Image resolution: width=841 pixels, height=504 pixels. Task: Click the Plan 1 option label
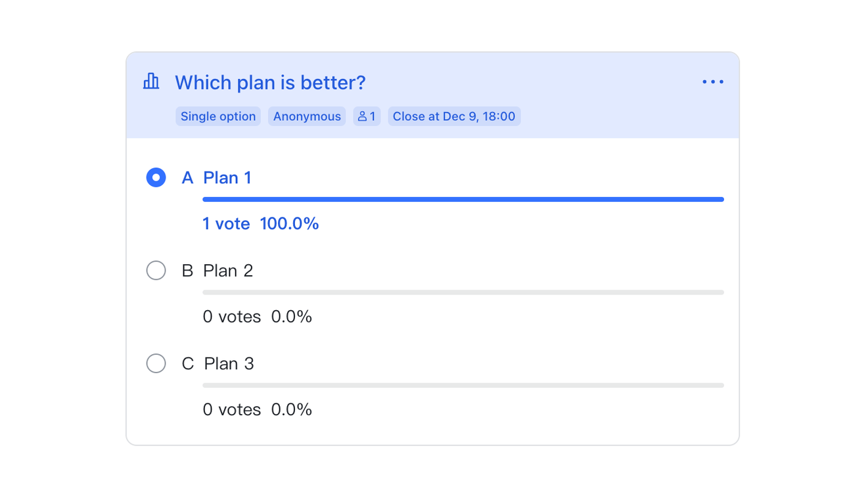point(227,177)
